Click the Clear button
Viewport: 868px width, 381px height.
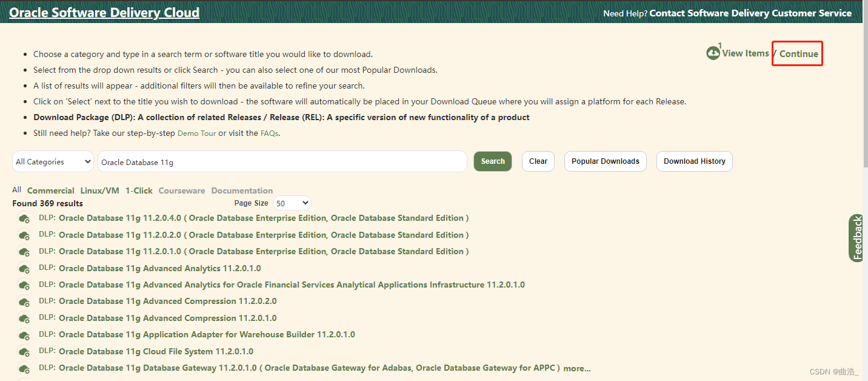tap(538, 161)
